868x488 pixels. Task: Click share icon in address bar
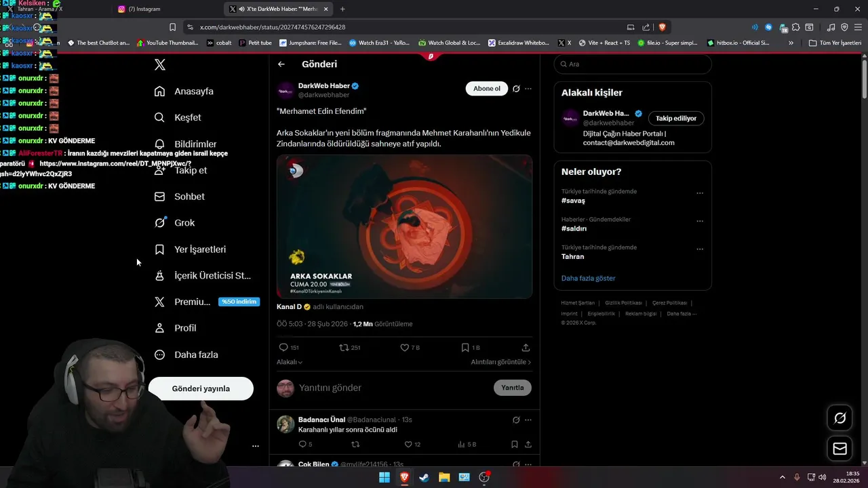point(646,27)
